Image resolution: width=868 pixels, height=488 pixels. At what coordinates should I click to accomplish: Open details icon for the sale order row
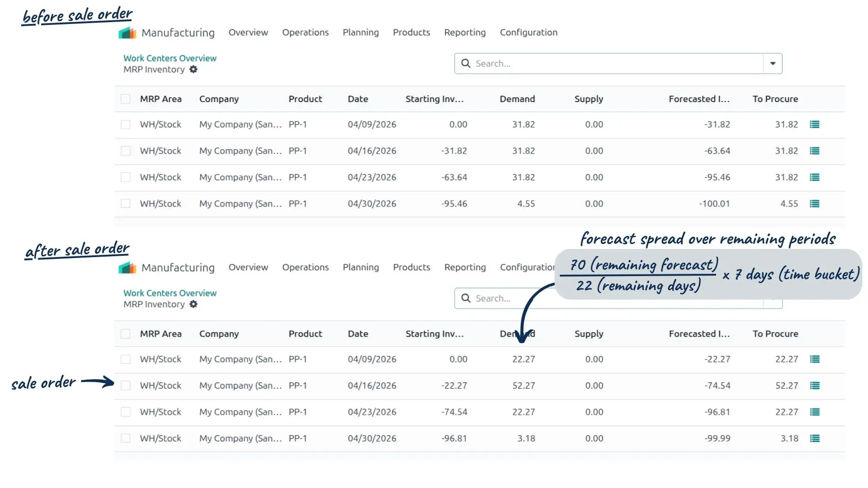[816, 386]
